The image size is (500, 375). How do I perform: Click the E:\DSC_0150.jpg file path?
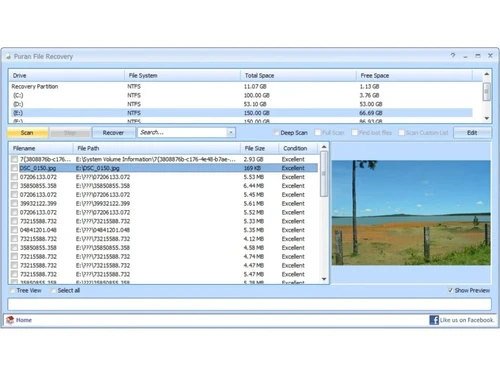[98, 168]
